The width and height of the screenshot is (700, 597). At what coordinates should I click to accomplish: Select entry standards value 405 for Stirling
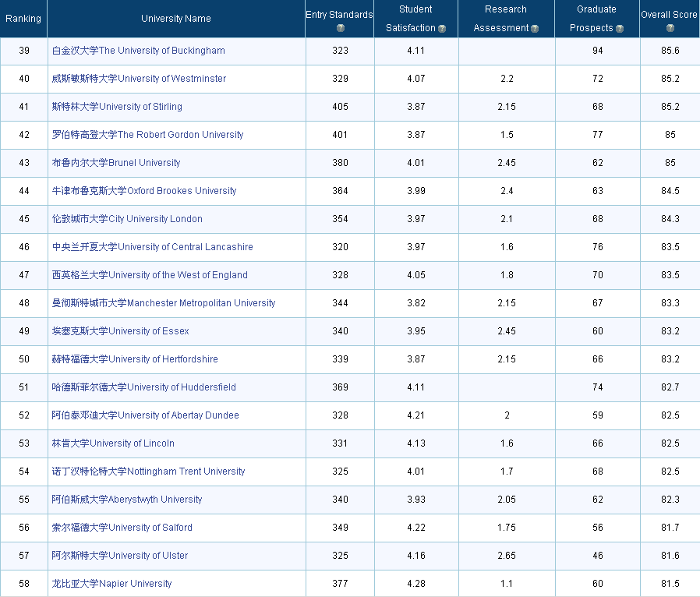click(x=340, y=107)
